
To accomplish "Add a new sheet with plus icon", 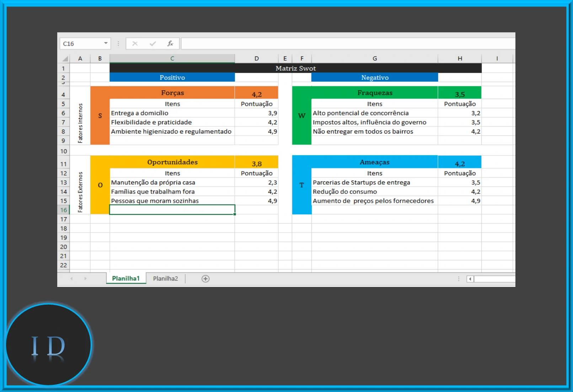I will [x=205, y=279].
